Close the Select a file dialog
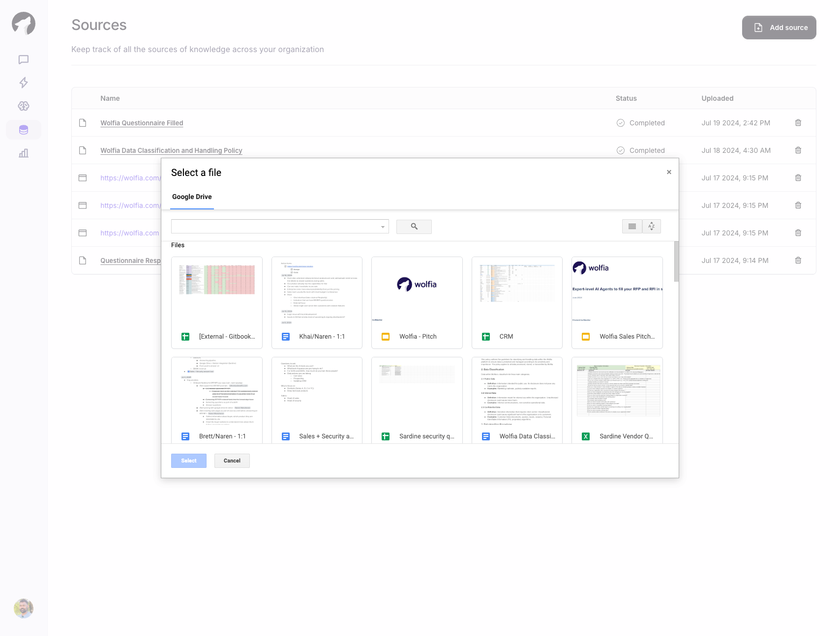The width and height of the screenshot is (840, 636). tap(669, 172)
